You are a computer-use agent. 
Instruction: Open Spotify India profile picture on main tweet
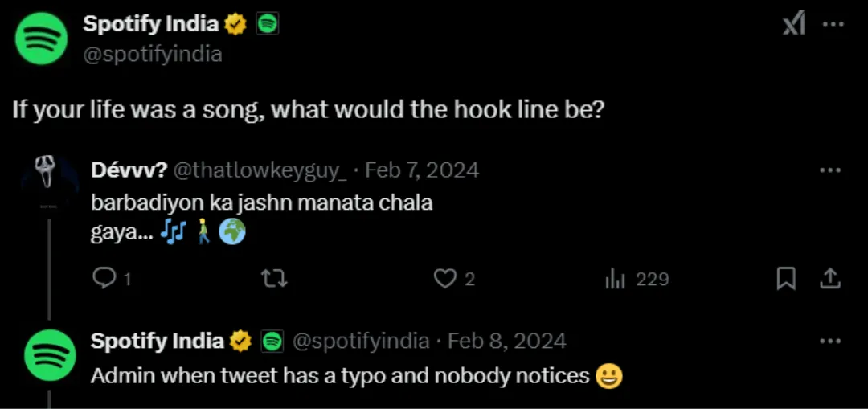coord(41,39)
